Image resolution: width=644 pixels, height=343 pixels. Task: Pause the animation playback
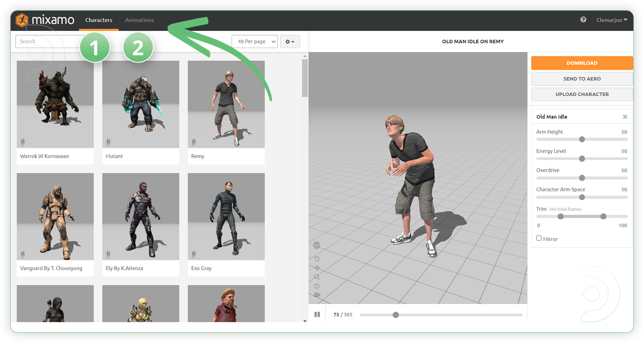(x=317, y=314)
